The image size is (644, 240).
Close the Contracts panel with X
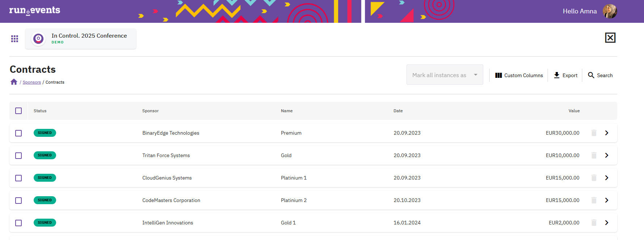610,38
